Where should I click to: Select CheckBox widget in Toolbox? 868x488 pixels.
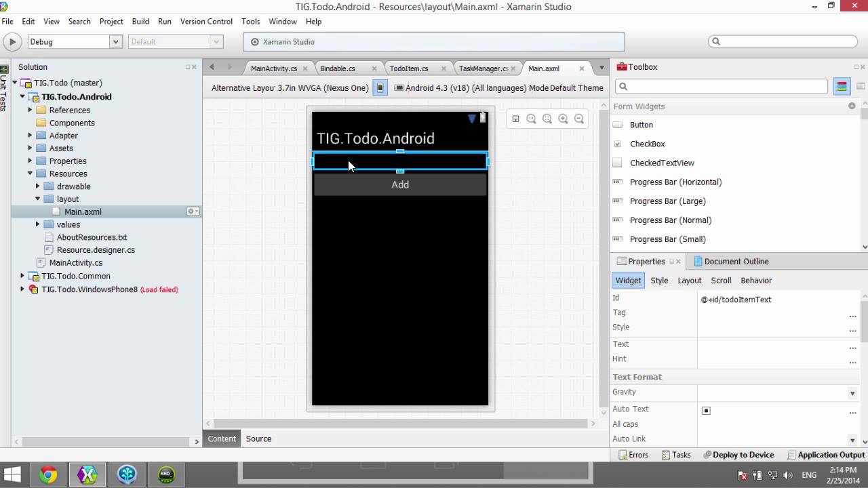(647, 144)
